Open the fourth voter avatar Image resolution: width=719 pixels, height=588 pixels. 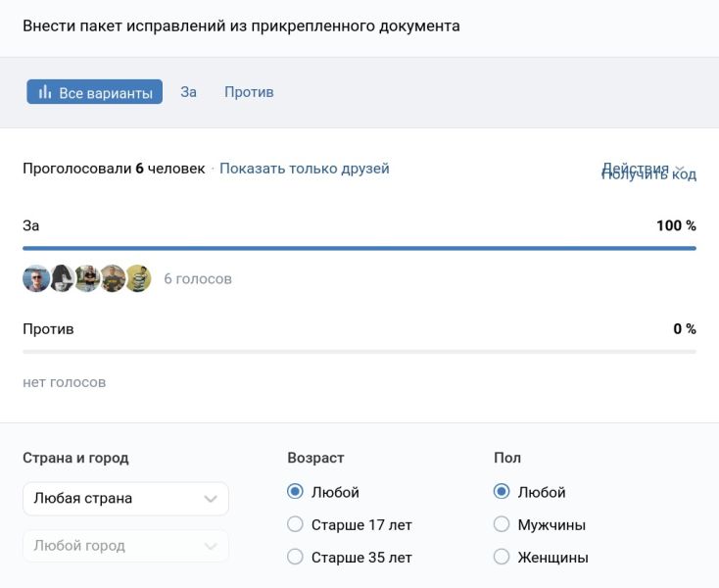pyautogui.click(x=113, y=278)
